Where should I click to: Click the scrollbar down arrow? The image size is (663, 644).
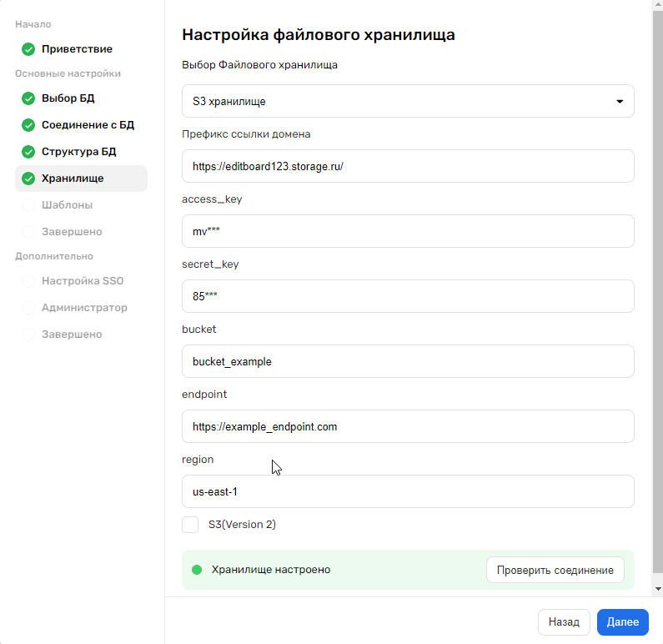click(658, 589)
